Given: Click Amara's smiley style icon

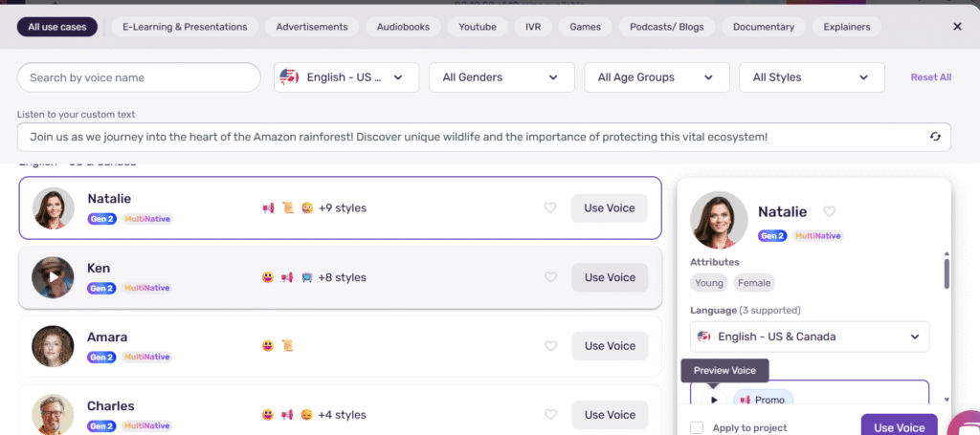Looking at the screenshot, I should [268, 346].
